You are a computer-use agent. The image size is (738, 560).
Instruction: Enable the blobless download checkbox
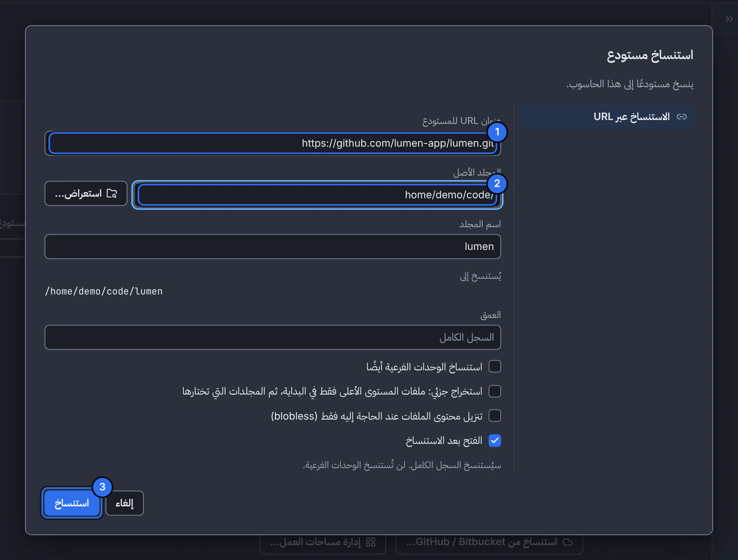(495, 416)
